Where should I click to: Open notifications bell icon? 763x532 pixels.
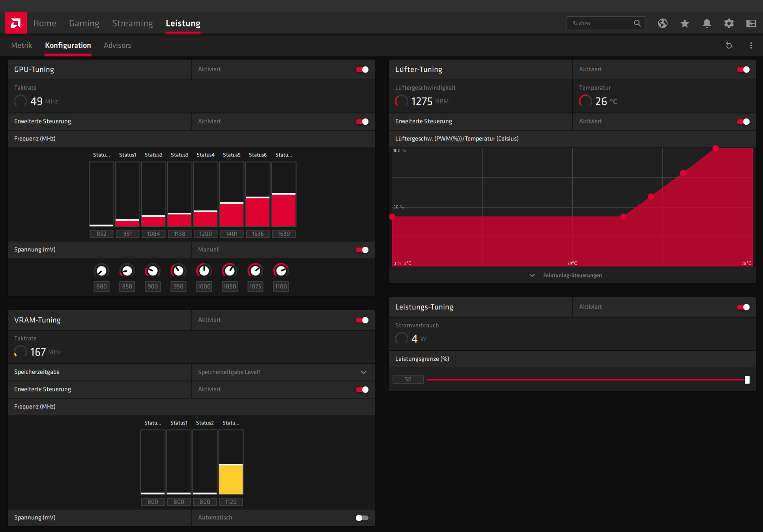[x=707, y=23]
